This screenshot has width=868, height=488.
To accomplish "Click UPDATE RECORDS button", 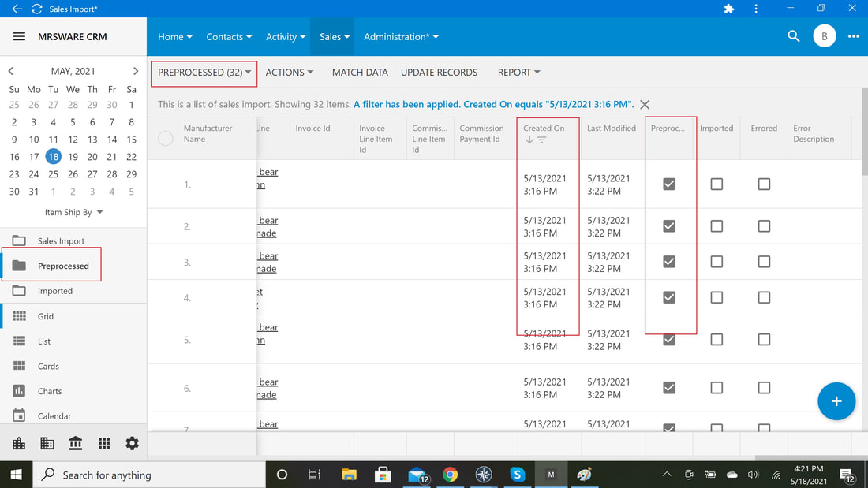I will (x=439, y=73).
